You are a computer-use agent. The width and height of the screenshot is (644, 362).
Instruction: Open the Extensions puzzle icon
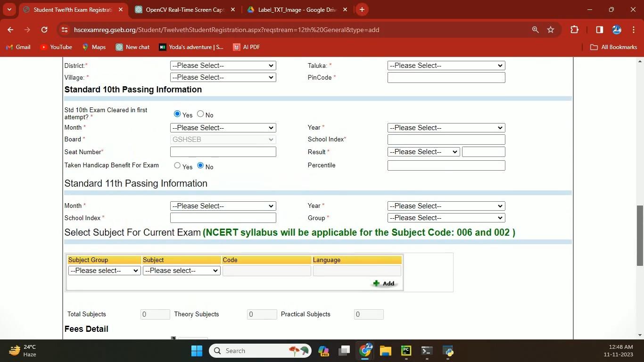[x=574, y=30]
